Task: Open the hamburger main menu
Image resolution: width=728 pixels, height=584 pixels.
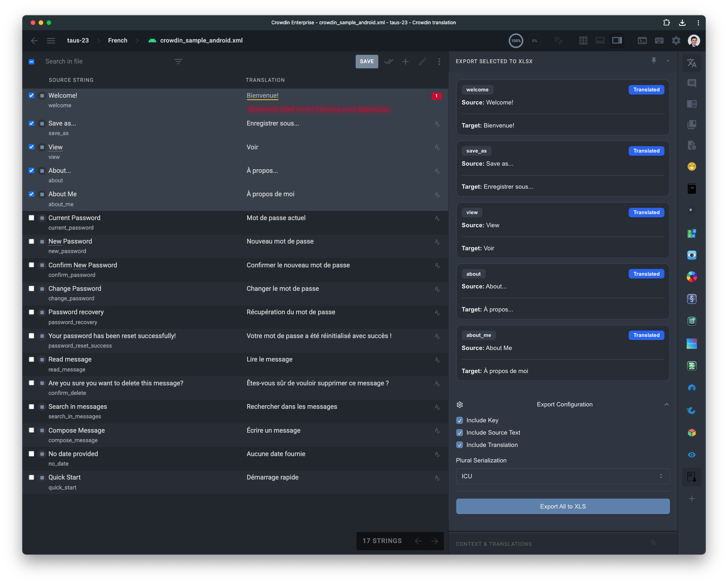Action: pos(51,41)
